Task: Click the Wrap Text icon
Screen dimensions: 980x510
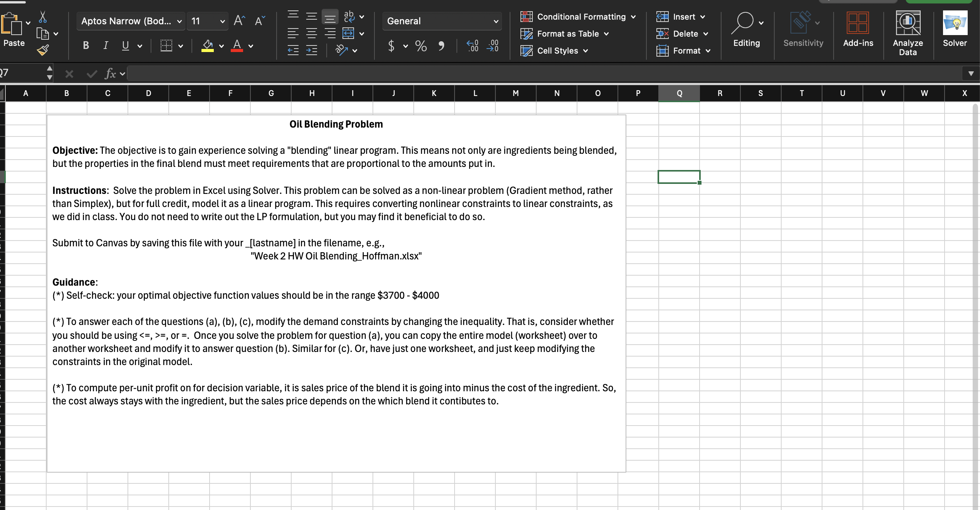Action: click(x=350, y=16)
